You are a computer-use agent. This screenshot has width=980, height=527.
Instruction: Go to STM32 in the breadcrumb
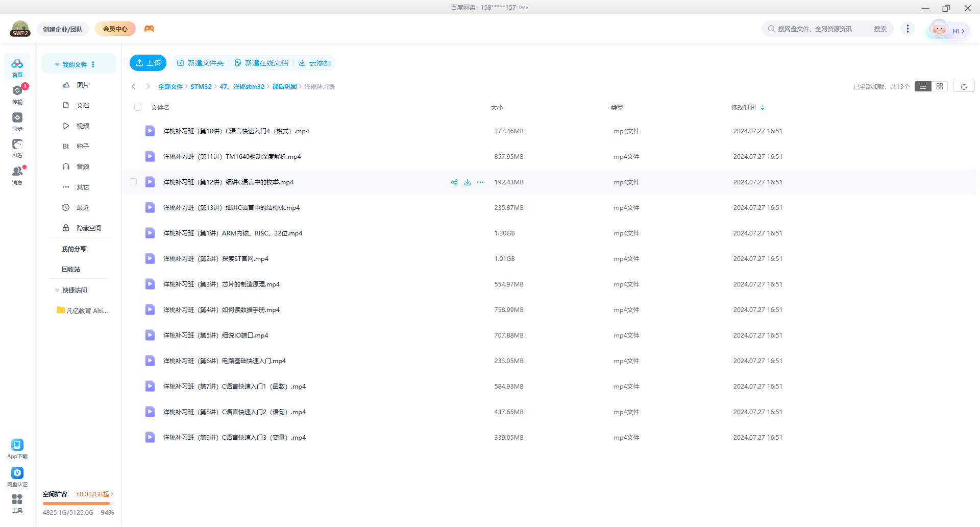(201, 87)
